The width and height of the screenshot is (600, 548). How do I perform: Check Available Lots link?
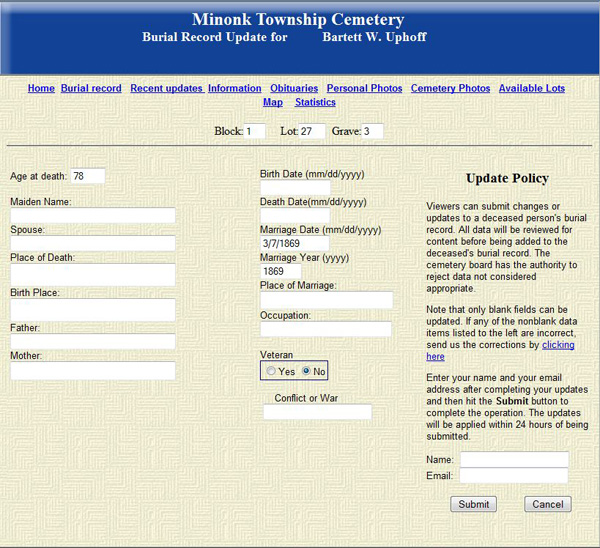click(x=532, y=88)
